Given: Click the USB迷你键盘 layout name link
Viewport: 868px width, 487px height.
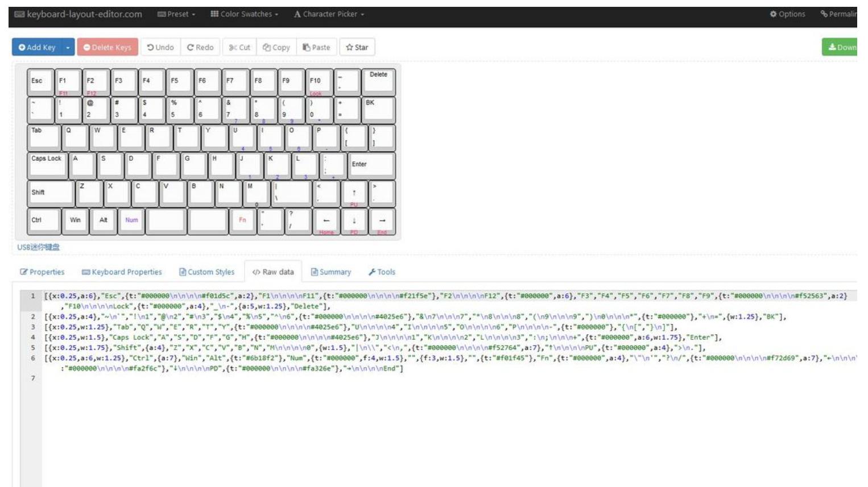Looking at the screenshot, I should pyautogui.click(x=38, y=247).
